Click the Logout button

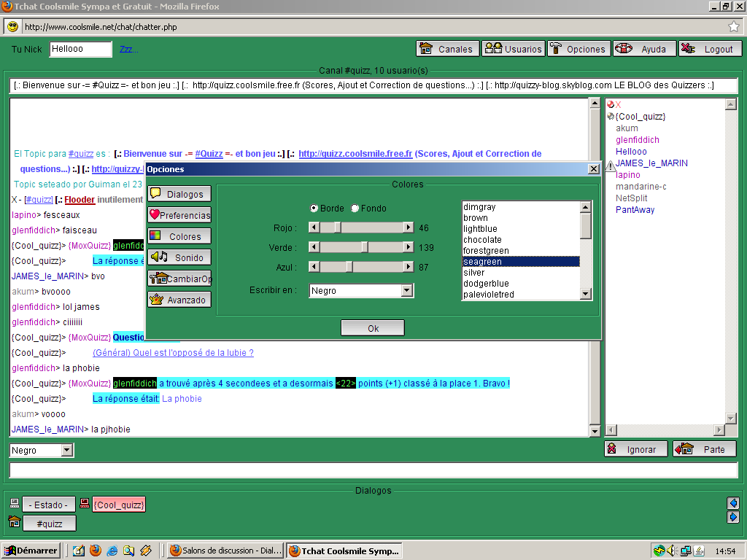coord(711,49)
